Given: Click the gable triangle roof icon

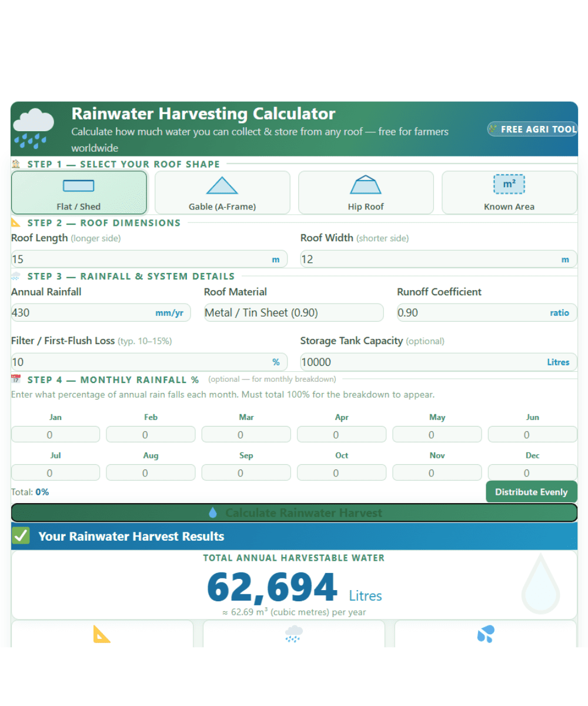Looking at the screenshot, I should point(222,185).
